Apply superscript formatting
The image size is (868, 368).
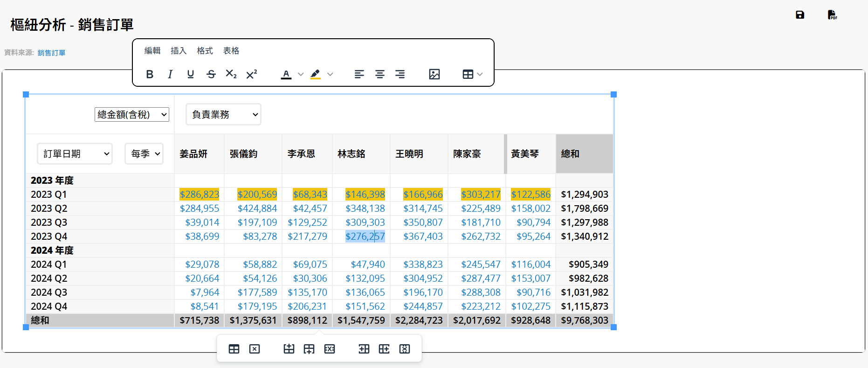coord(252,74)
